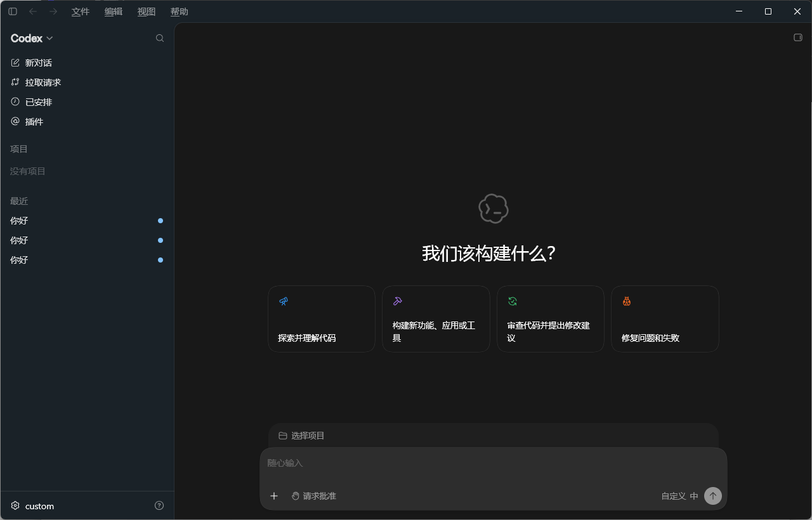
Task: Click the settings gear icon beside custom
Action: click(15, 505)
